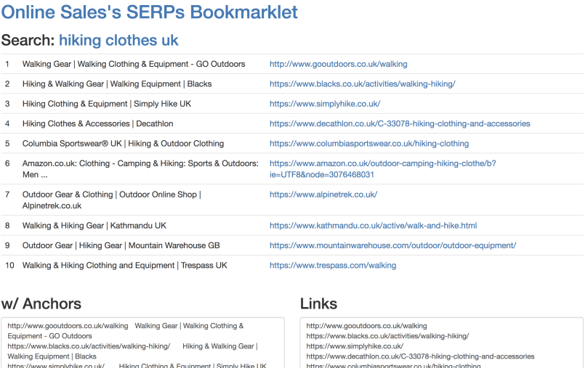Select the title 'Hiking & Walking Gear | Walking Equipment | Blacks' in table

point(117,84)
